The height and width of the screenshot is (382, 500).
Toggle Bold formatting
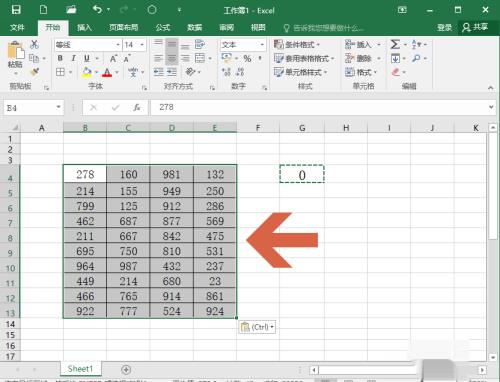[x=60, y=58]
